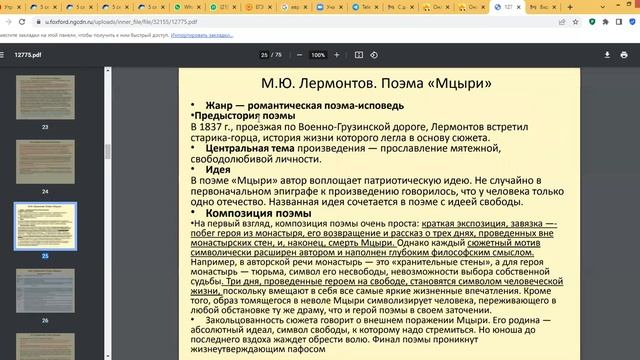Click the slide title М.Ю. Лермонтов. Поэма «Мцыри»

pos(376,83)
